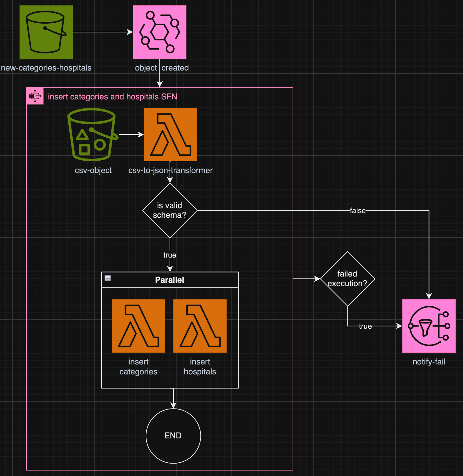
Task: Click the 'csv-object' label
Action: [x=93, y=170]
